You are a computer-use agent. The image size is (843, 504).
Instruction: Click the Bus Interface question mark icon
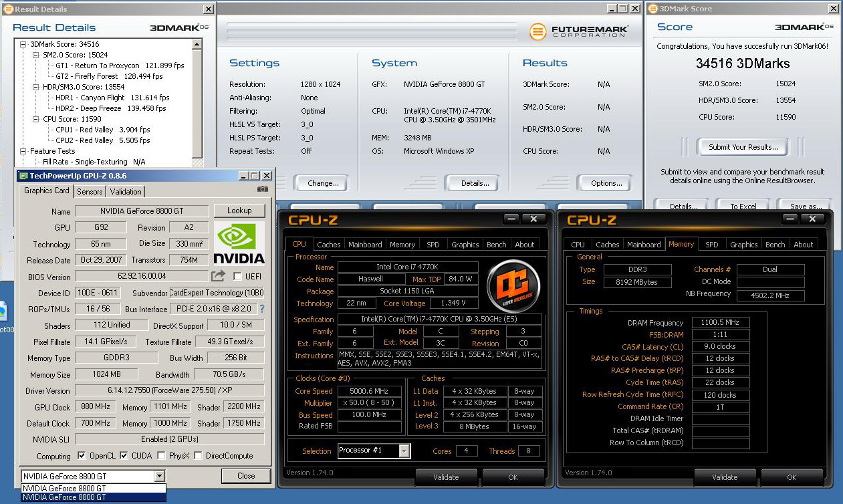262,309
